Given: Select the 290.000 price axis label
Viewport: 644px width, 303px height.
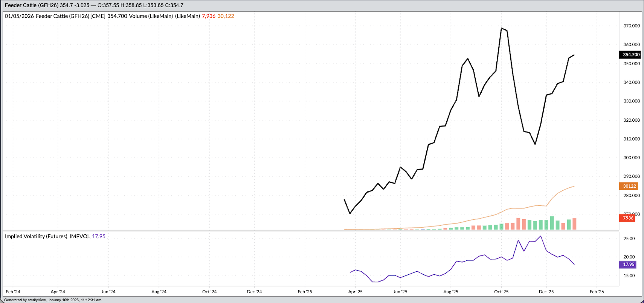Looking at the screenshot, I should point(632,176).
